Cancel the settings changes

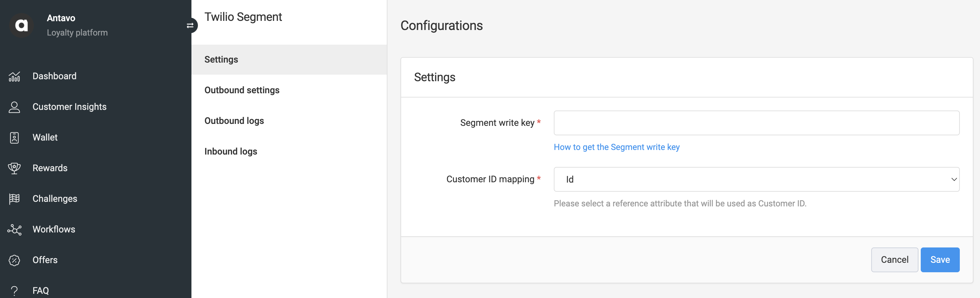click(894, 260)
